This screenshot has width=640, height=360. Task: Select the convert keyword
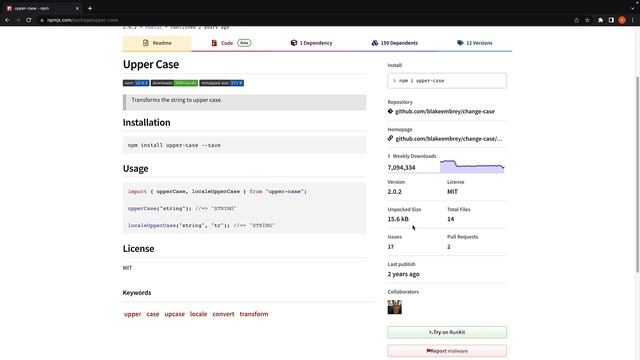pos(223,314)
